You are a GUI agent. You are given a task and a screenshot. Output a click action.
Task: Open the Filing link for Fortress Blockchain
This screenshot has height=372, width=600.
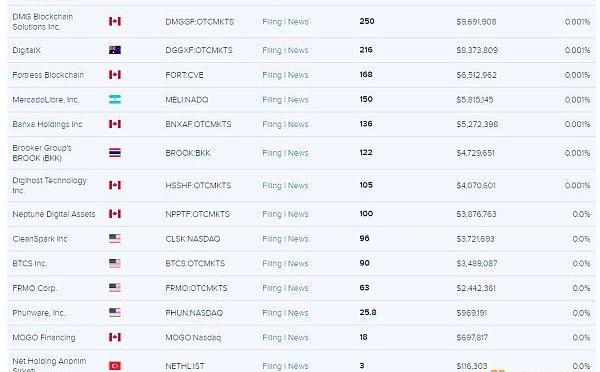272,75
